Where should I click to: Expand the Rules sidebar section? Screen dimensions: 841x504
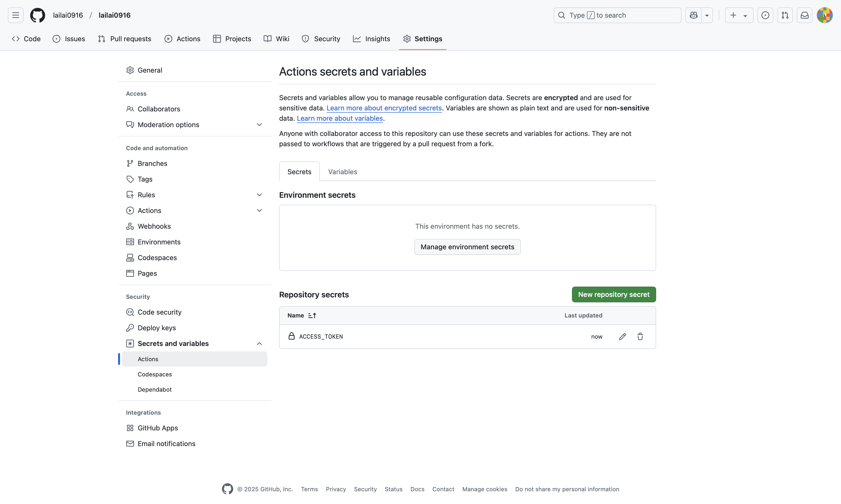pyautogui.click(x=259, y=195)
